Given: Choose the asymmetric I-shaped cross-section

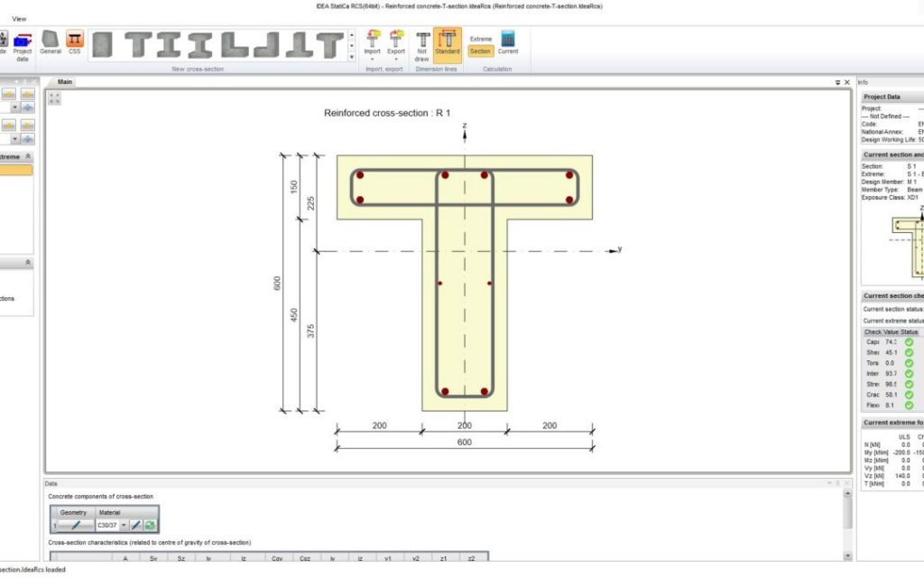Looking at the screenshot, I should pos(170,45).
